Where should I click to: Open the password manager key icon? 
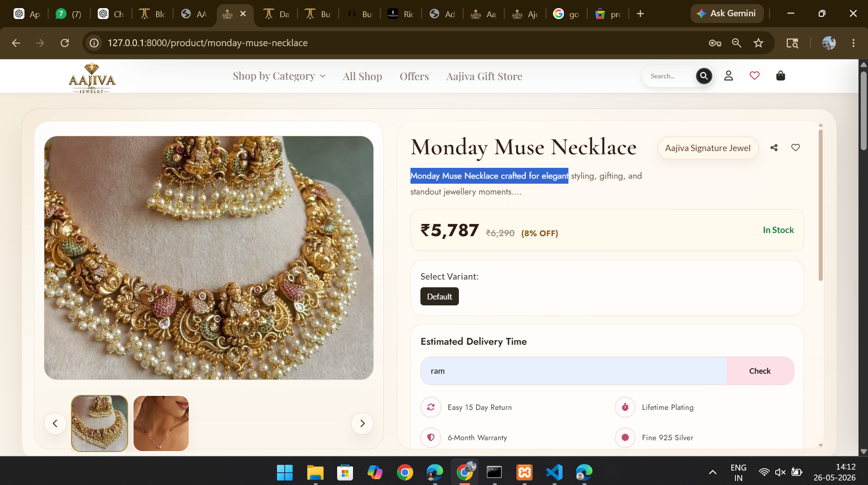point(715,43)
